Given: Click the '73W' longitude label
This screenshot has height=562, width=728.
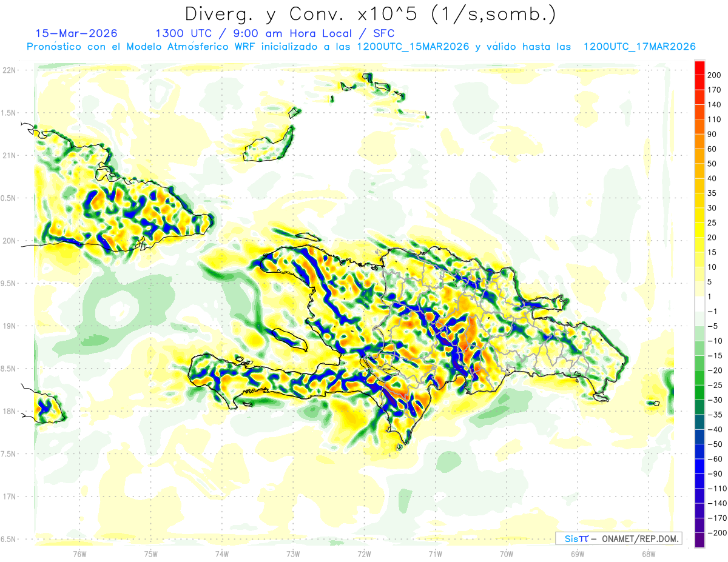Looking at the screenshot, I should pos(293,554).
